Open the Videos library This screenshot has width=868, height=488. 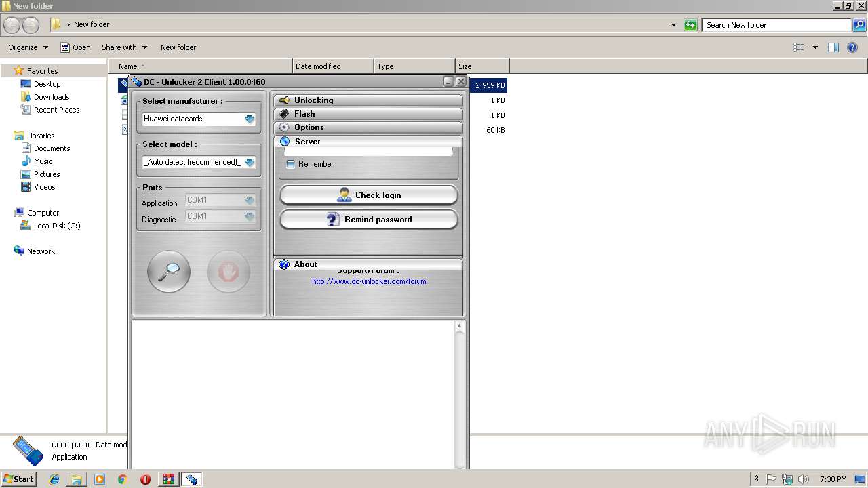coord(45,187)
